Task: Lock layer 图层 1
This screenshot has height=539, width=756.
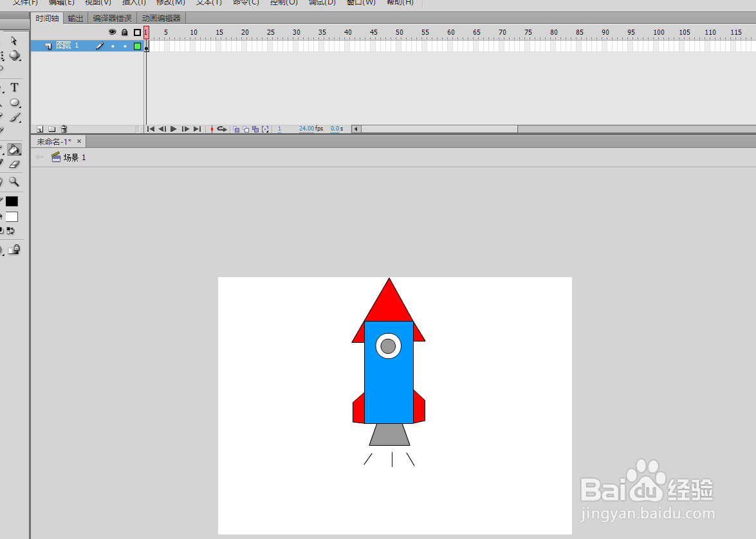Action: [x=124, y=46]
